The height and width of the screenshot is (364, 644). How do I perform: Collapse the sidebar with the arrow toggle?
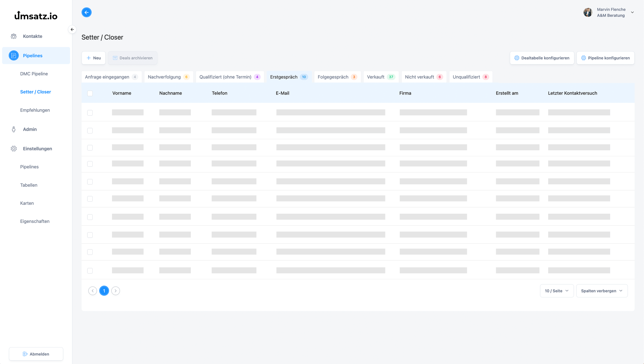(72, 29)
